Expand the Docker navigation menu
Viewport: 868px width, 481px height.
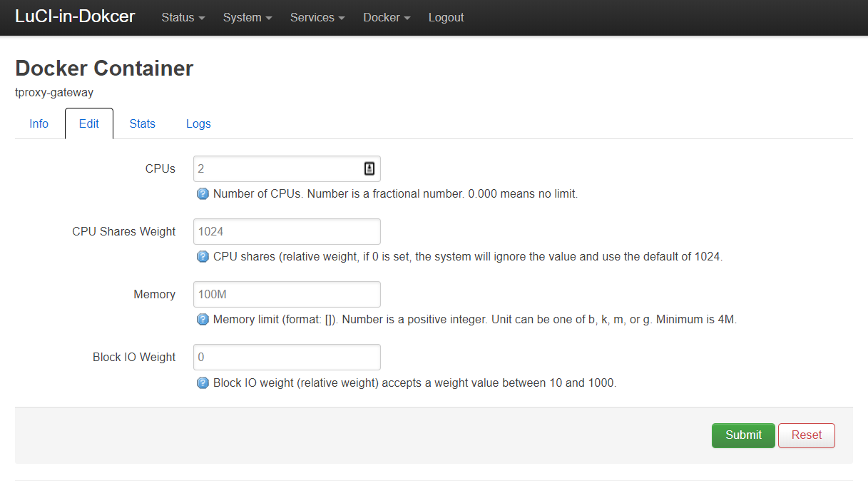tap(387, 18)
